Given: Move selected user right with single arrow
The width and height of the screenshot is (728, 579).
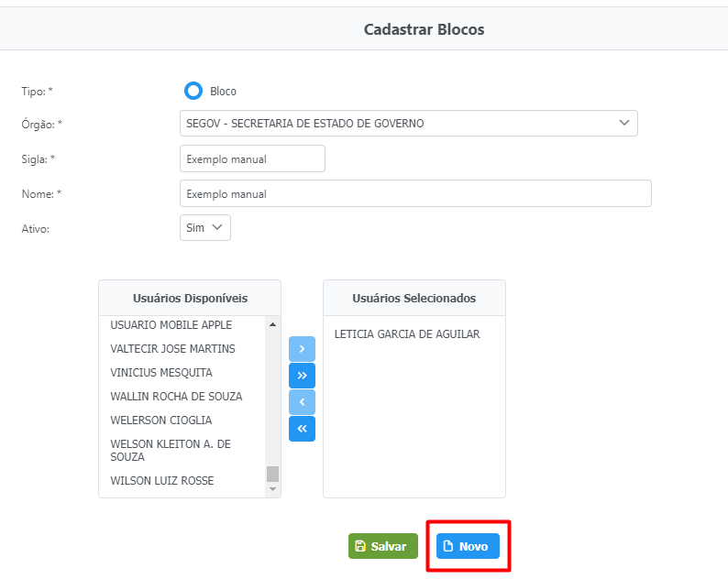Looking at the screenshot, I should click(x=302, y=349).
